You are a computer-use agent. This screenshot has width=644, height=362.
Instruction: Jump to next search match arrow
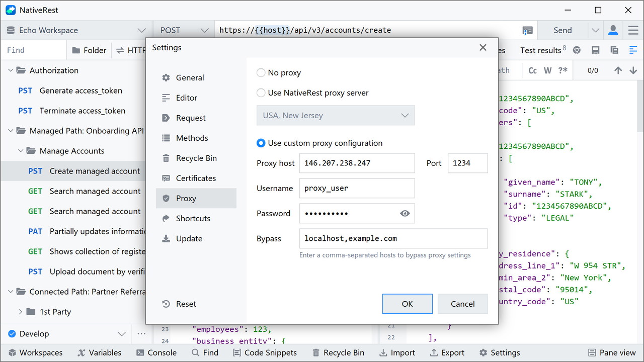pyautogui.click(x=633, y=70)
